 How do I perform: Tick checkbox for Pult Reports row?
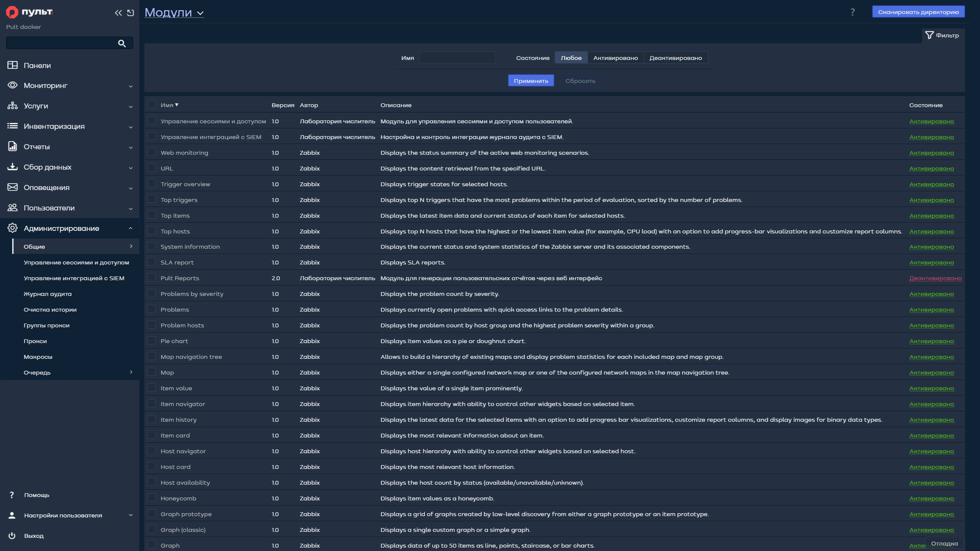click(x=151, y=278)
